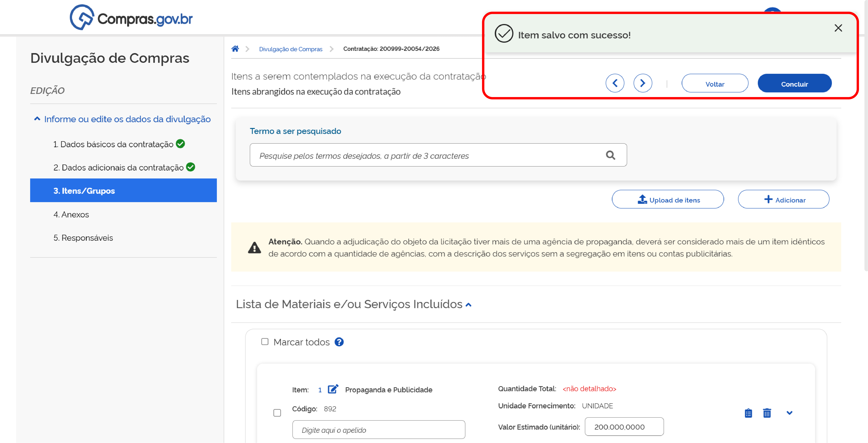
Task: Click the Adicionar button
Action: tap(783, 200)
